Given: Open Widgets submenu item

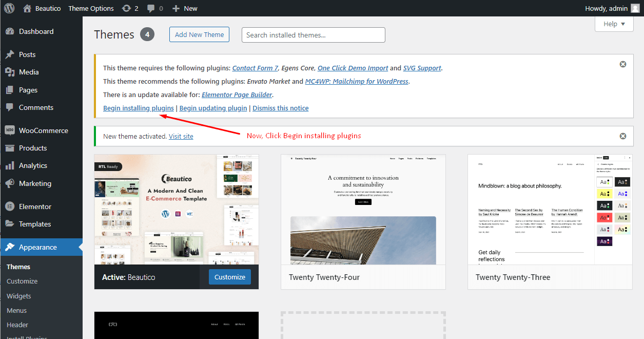Looking at the screenshot, I should click(x=19, y=296).
